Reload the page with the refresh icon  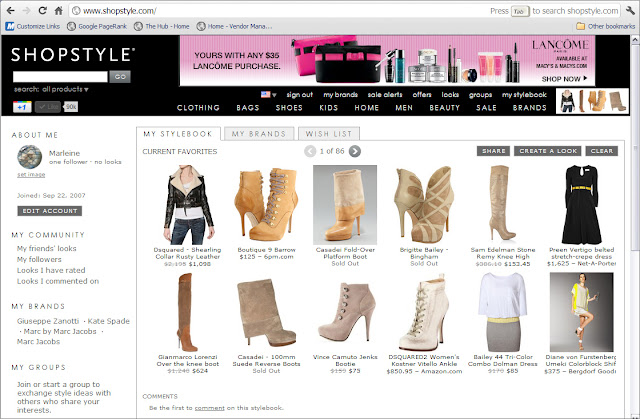[x=42, y=10]
